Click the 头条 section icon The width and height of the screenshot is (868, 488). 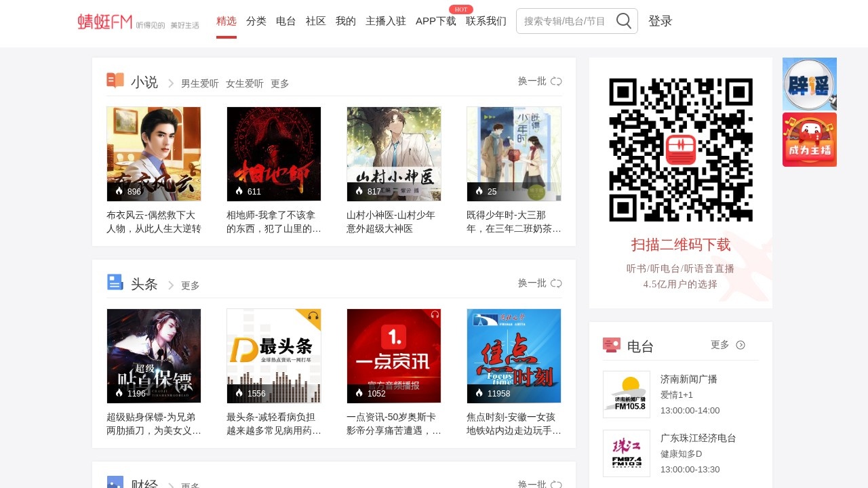tap(115, 282)
